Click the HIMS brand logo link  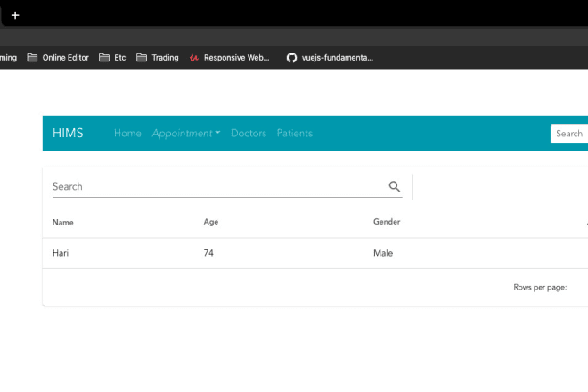tap(68, 134)
